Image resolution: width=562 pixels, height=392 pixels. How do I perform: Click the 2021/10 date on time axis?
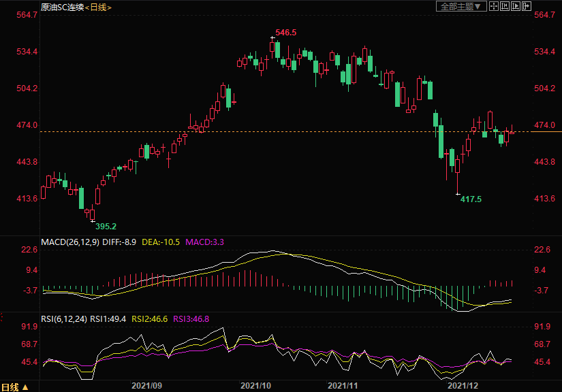(x=256, y=385)
